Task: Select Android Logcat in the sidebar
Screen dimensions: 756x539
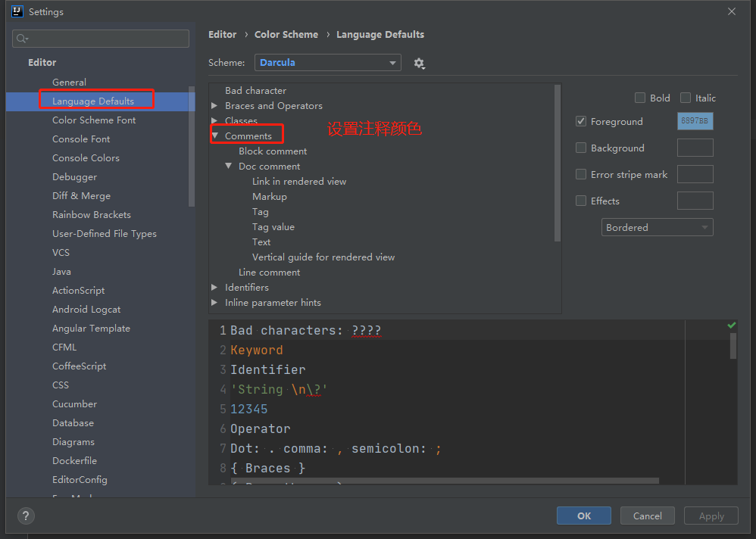Action: coord(86,309)
